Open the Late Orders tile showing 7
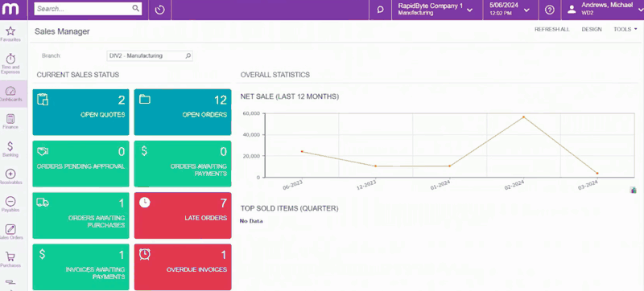 pos(183,215)
